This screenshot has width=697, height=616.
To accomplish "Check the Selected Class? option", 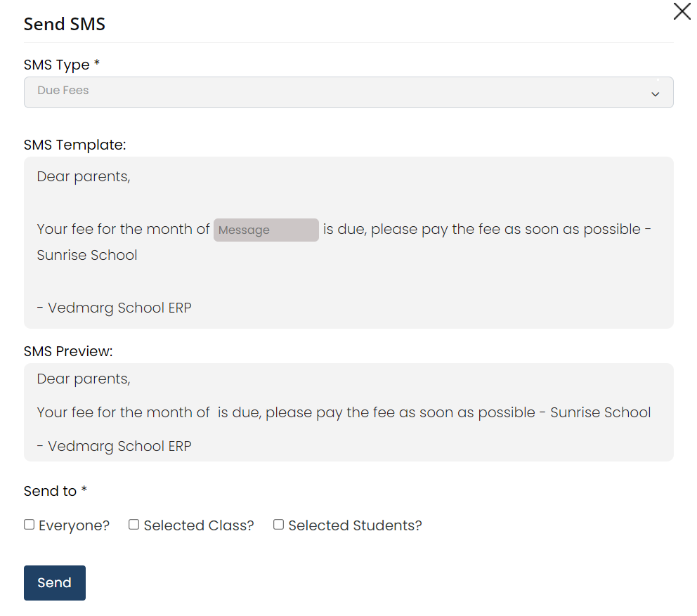I will (133, 524).
